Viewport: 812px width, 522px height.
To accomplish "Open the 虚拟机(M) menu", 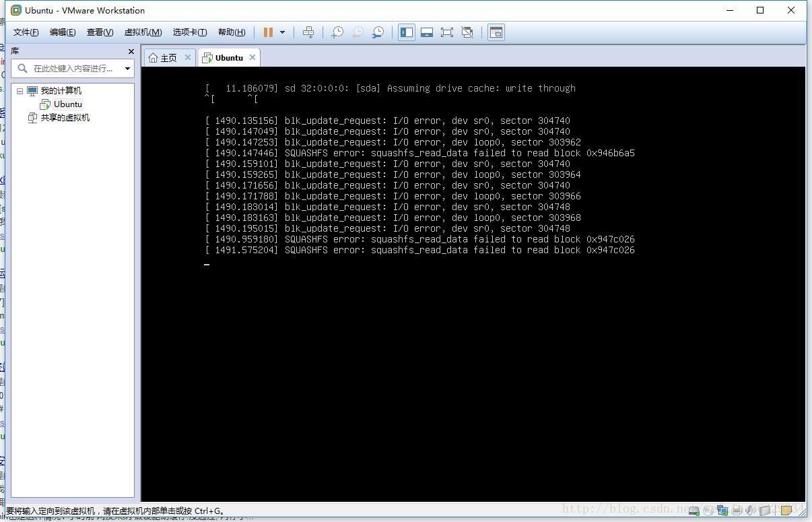I will click(x=143, y=32).
